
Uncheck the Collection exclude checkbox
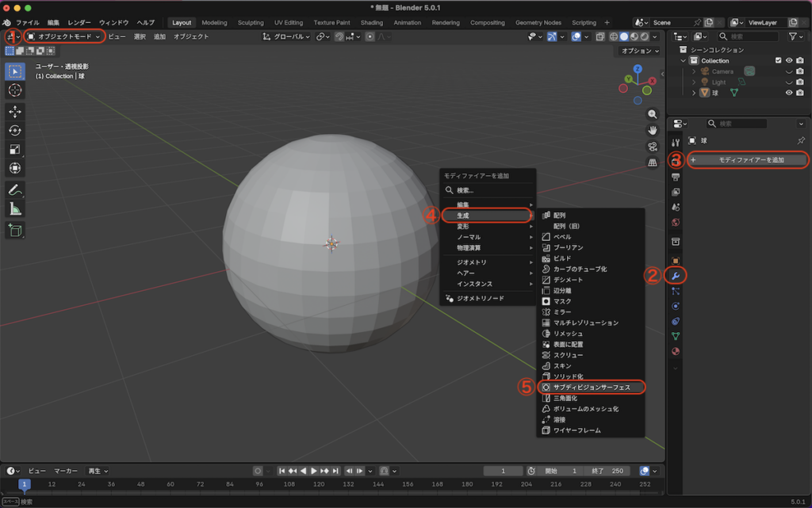click(778, 61)
